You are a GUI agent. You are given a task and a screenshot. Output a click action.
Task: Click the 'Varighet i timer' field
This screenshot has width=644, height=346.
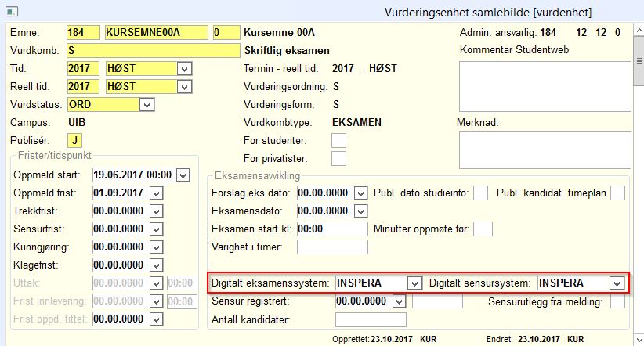[332, 247]
